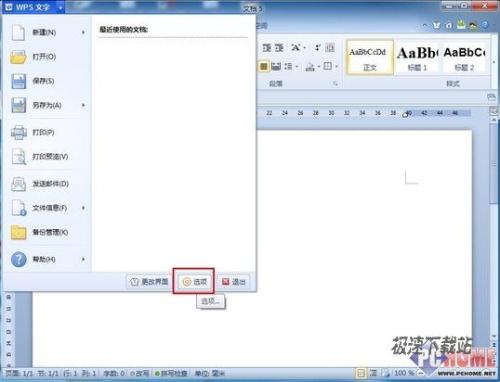Click the 发送邮件(D) send mail icon
The height and width of the screenshot is (382, 500).
pos(18,183)
